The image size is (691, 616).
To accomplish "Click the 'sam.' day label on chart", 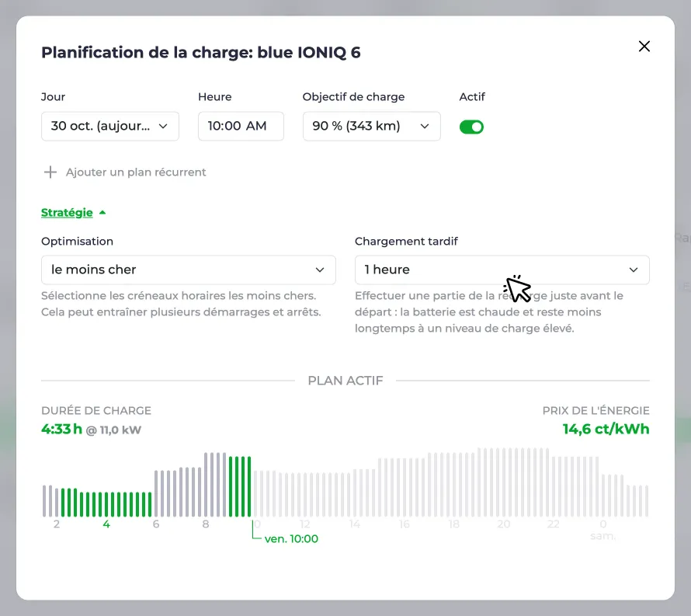I will [602, 536].
